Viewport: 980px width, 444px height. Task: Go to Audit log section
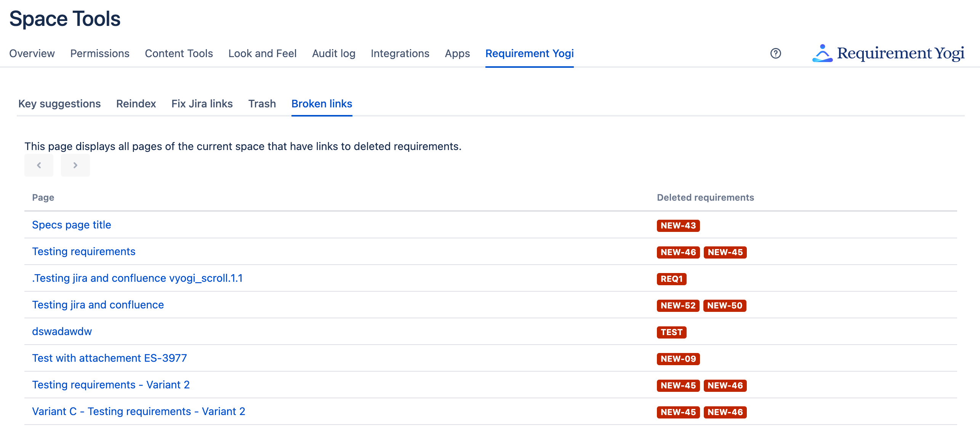[x=333, y=53]
